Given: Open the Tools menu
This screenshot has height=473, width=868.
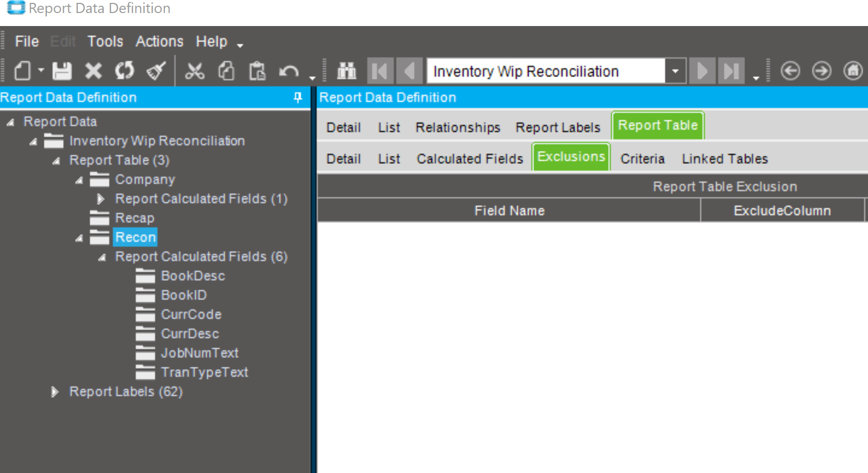Looking at the screenshot, I should (105, 41).
